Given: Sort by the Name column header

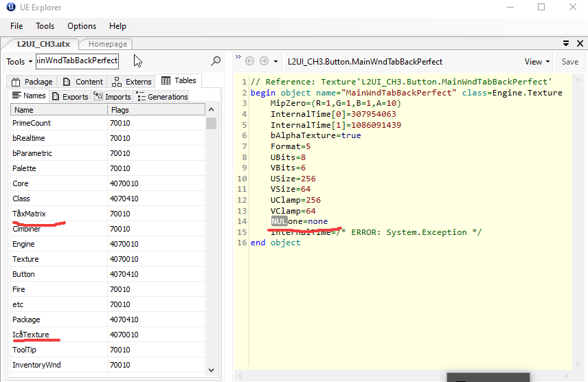Looking at the screenshot, I should tap(59, 109).
